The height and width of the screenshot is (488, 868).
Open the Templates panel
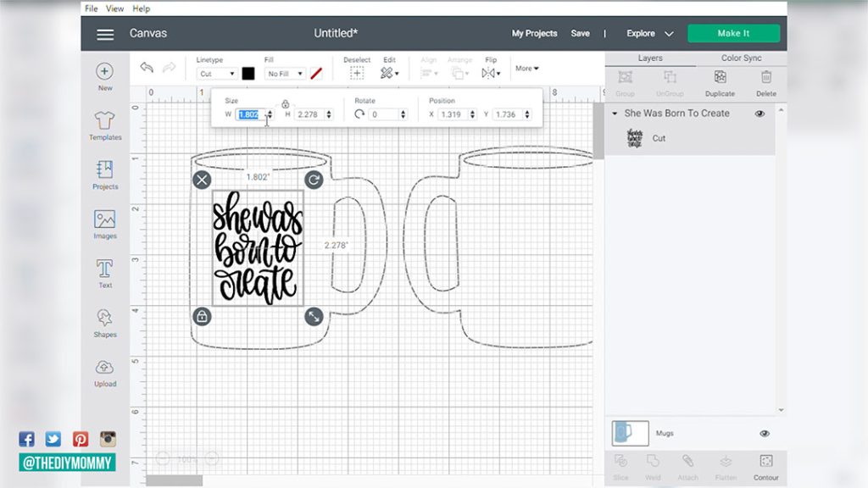coord(104,125)
